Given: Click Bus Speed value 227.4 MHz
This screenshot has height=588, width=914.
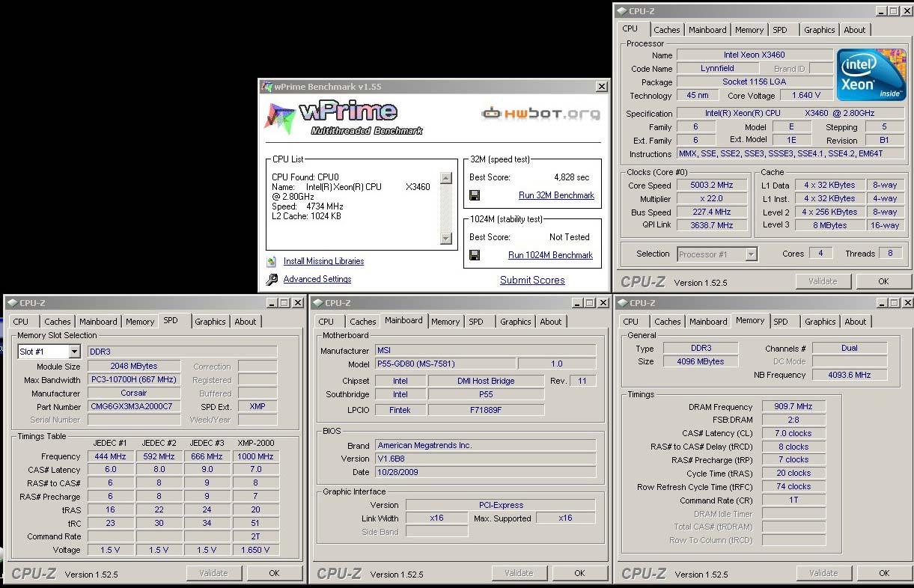Looking at the screenshot, I should tap(712, 212).
